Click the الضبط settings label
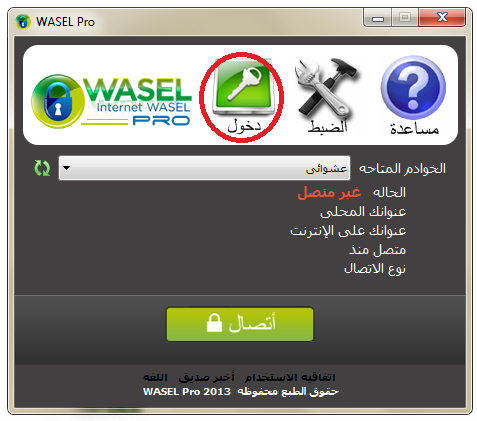The image size is (477, 421). tap(327, 127)
